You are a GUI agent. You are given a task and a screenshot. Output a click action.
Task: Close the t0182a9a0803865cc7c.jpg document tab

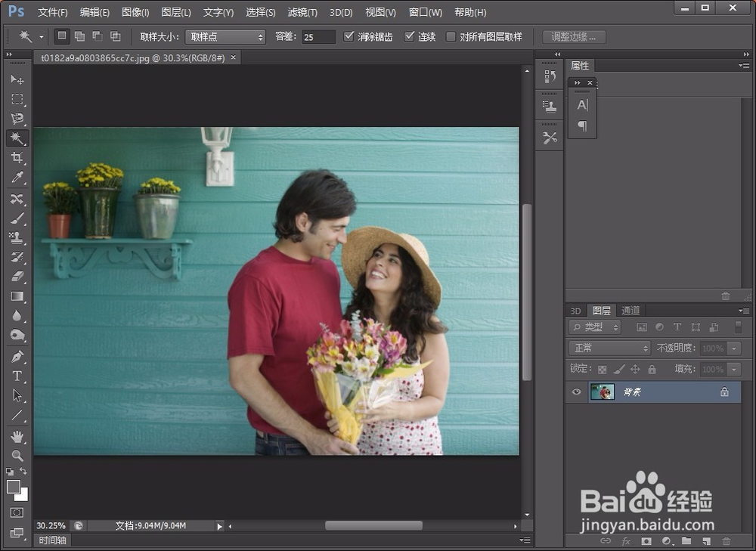(234, 57)
